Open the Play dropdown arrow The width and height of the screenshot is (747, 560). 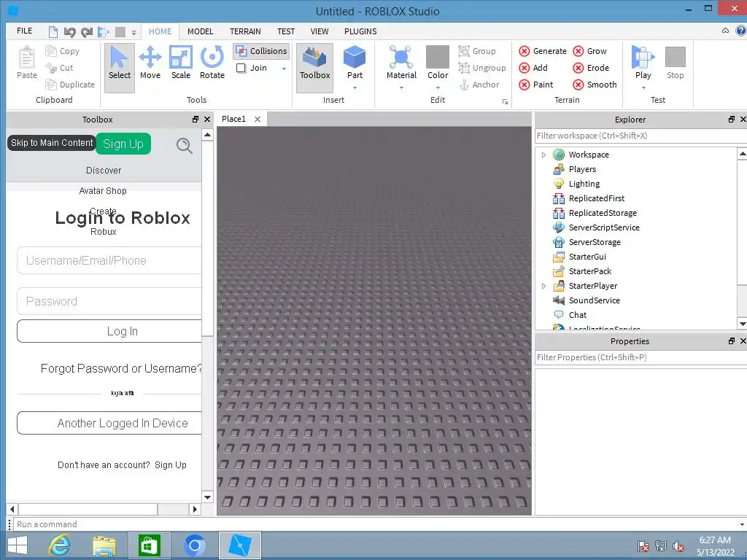pyautogui.click(x=643, y=87)
